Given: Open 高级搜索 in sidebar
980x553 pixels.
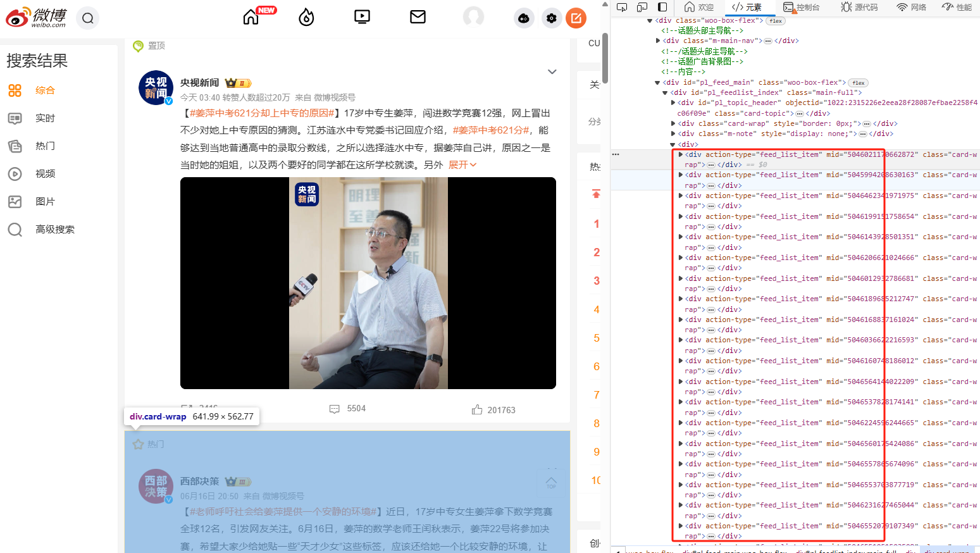Looking at the screenshot, I should [x=55, y=230].
